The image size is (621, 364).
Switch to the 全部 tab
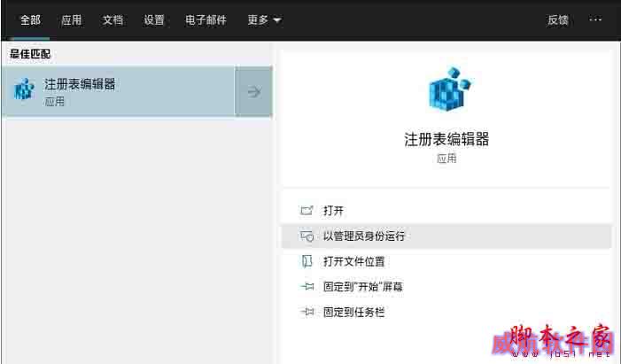(x=30, y=19)
